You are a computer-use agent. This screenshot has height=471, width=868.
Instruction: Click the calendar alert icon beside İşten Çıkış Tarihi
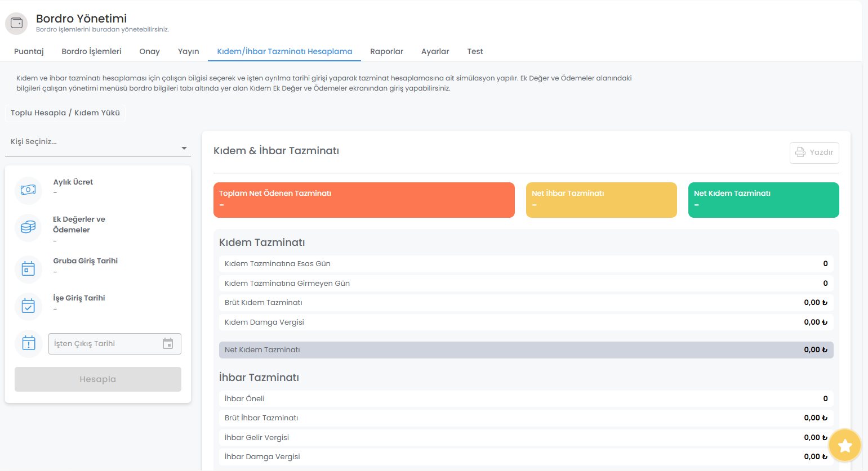[x=28, y=343]
